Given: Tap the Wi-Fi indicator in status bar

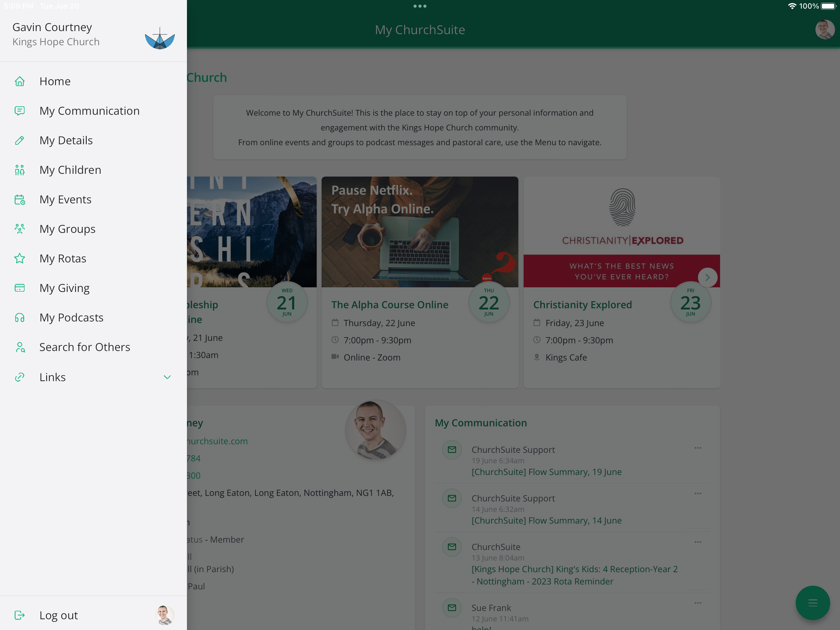Looking at the screenshot, I should [792, 6].
